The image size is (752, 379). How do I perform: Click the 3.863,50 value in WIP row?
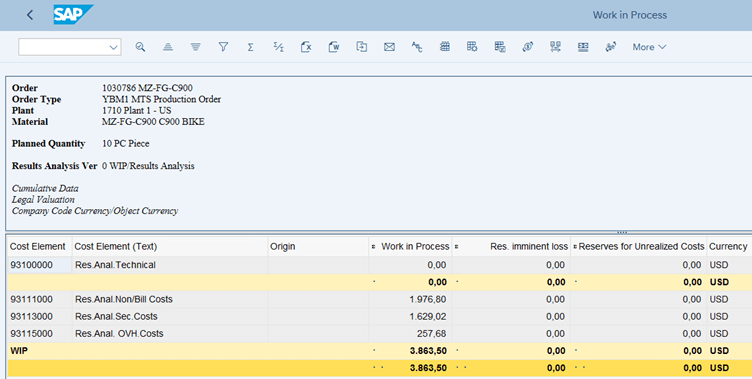(x=428, y=351)
